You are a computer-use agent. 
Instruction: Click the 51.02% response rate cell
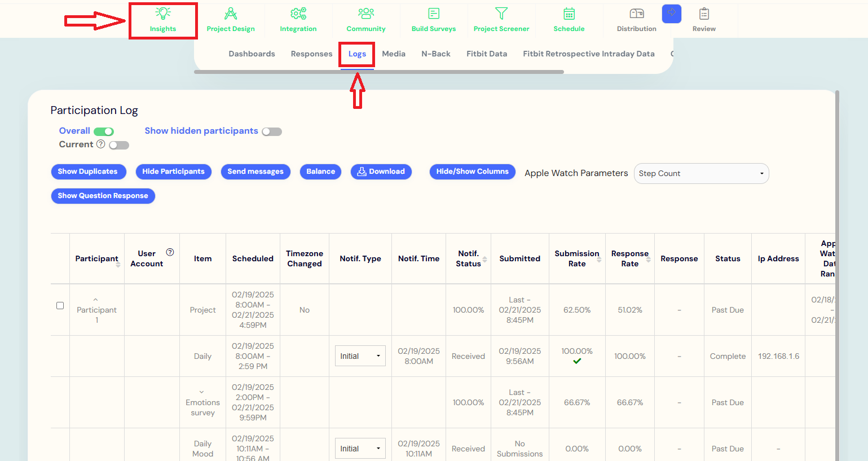pyautogui.click(x=630, y=310)
